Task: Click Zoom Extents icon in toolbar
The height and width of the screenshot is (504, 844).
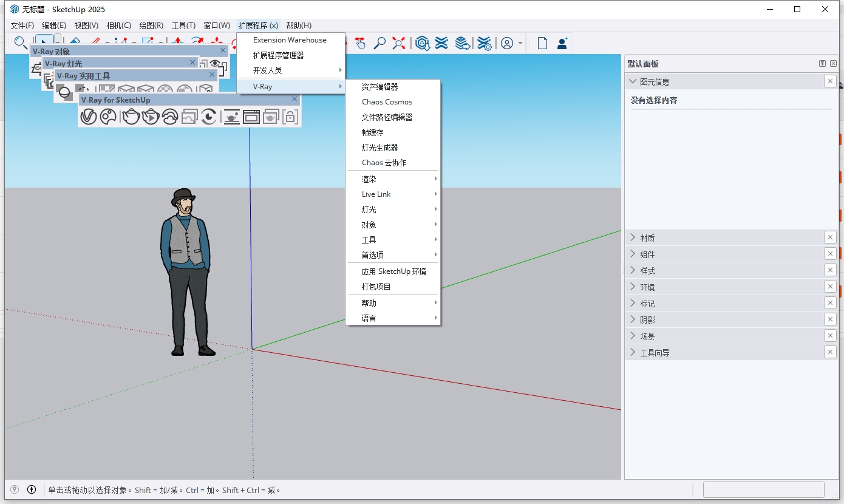Action: tap(398, 43)
